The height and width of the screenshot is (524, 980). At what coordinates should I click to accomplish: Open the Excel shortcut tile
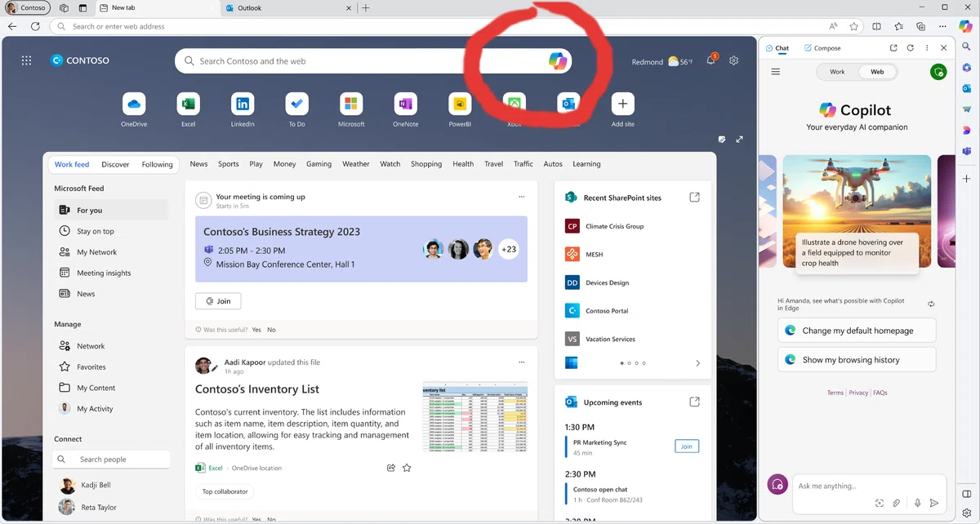(x=188, y=104)
